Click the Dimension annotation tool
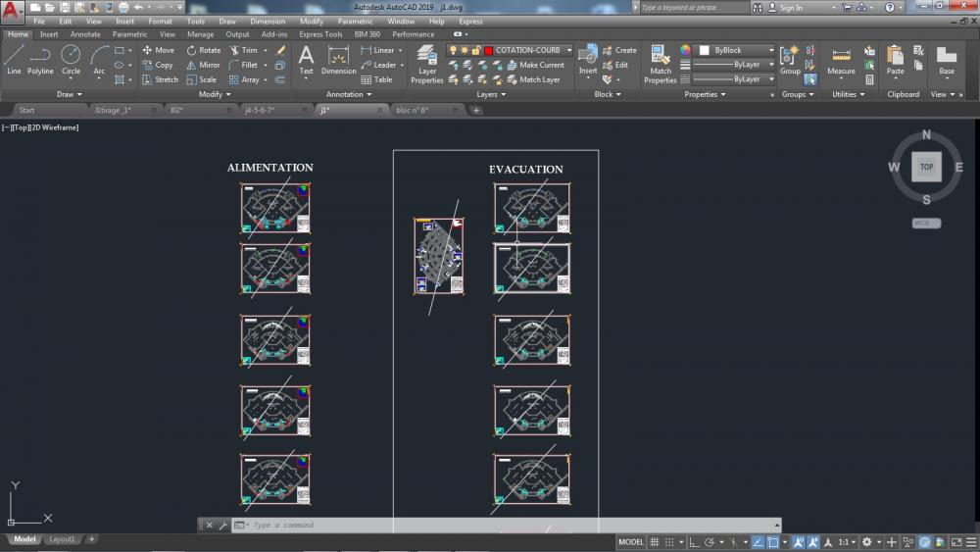This screenshot has height=552, width=980. [x=339, y=59]
